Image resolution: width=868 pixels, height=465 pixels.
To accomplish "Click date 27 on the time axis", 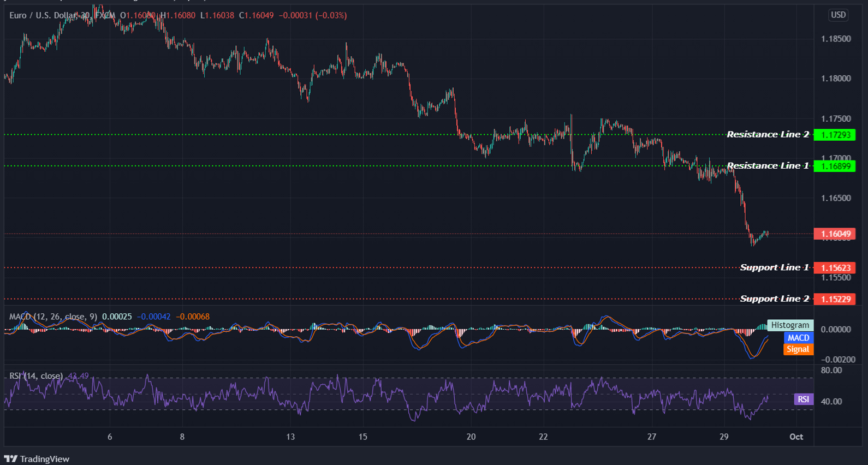I will (652, 437).
